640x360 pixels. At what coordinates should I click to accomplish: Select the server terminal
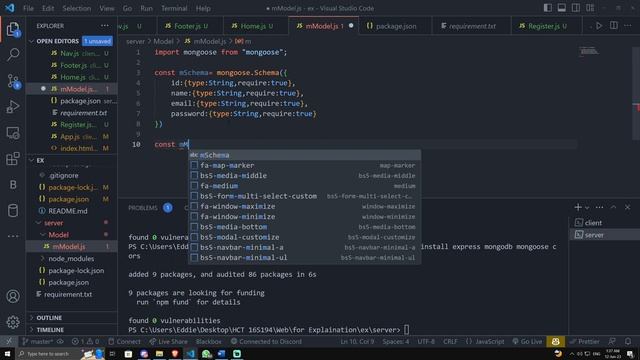[x=604, y=235]
